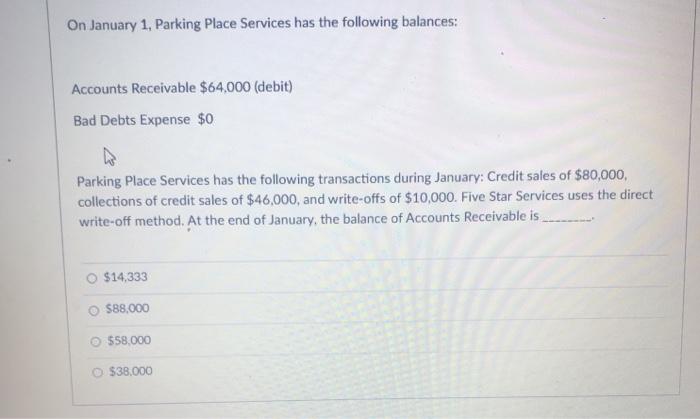Click the $38,000 answer label text
The width and height of the screenshot is (700, 419).
131,371
